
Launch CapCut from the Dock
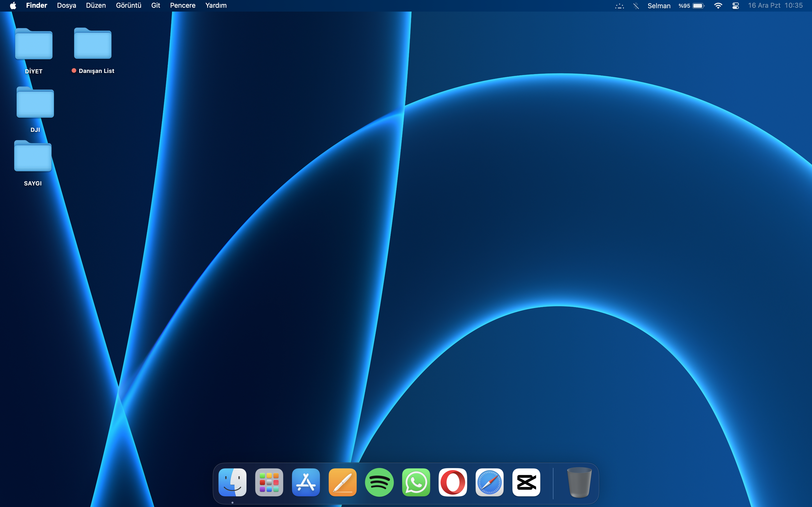point(526,482)
